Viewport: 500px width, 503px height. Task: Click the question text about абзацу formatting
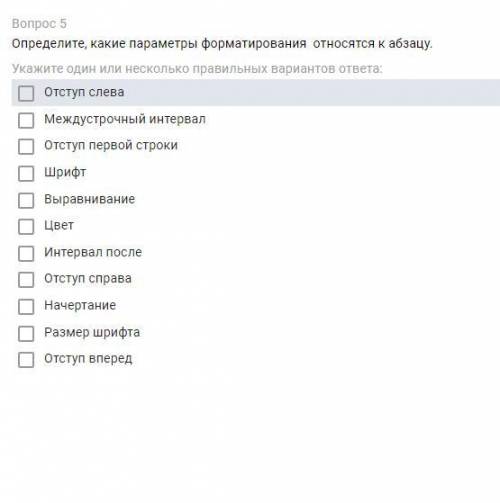coord(222,44)
